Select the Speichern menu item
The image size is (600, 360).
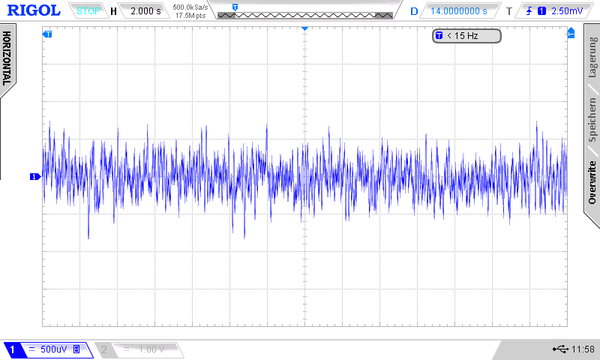592,119
